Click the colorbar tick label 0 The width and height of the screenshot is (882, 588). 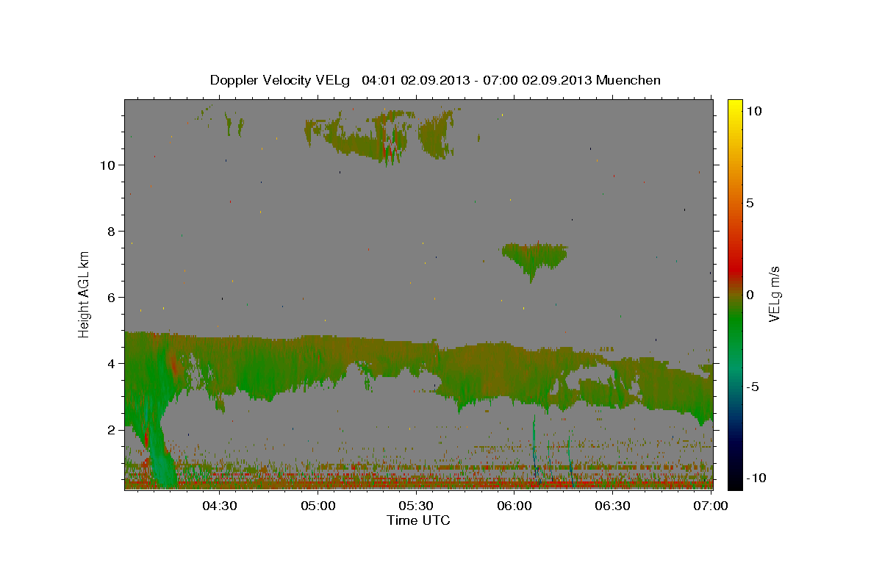(x=750, y=295)
